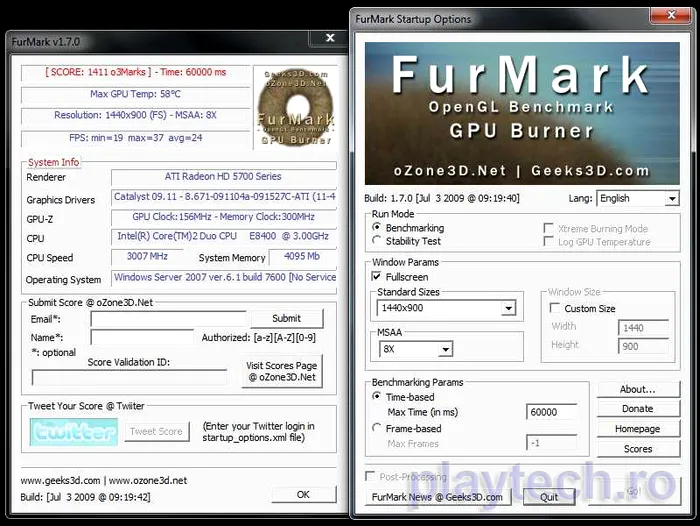Click the Intel Core 2 Duo E8400 text
This screenshot has width=700, height=526.
(x=223, y=236)
